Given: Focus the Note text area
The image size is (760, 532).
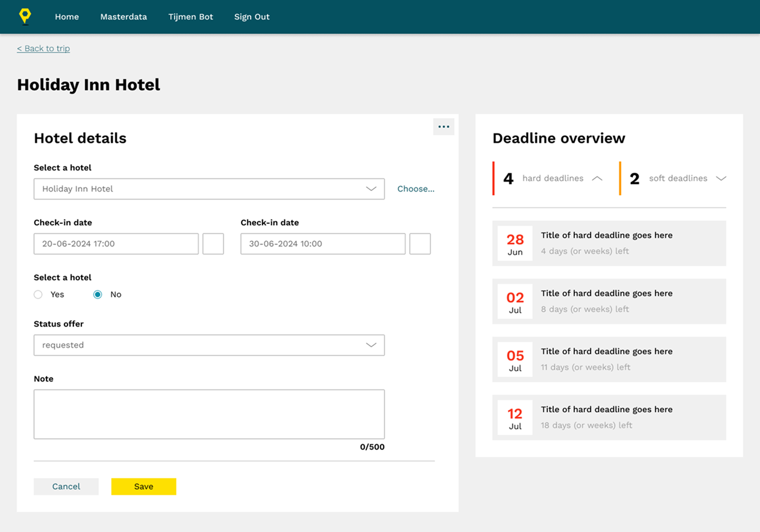Looking at the screenshot, I should pyautogui.click(x=209, y=414).
